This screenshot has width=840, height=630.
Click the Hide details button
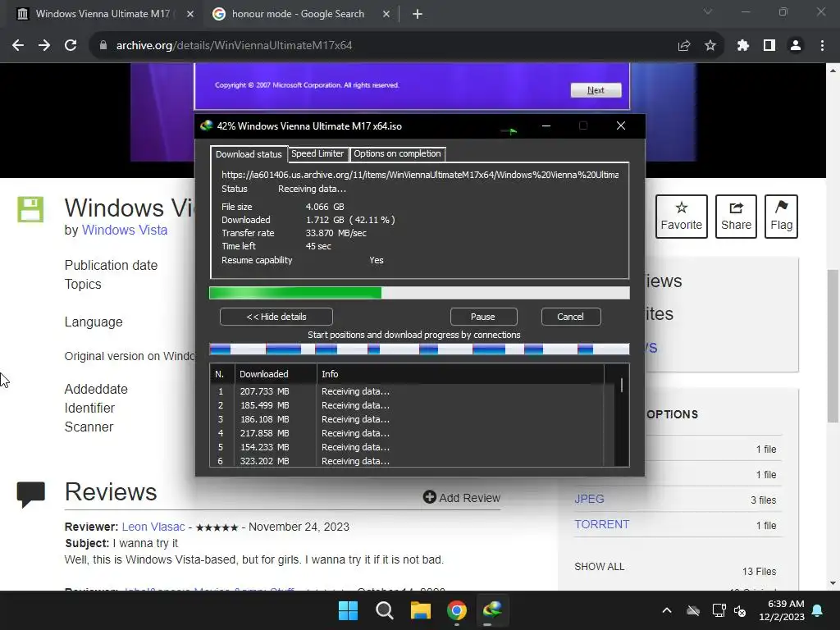click(x=276, y=317)
